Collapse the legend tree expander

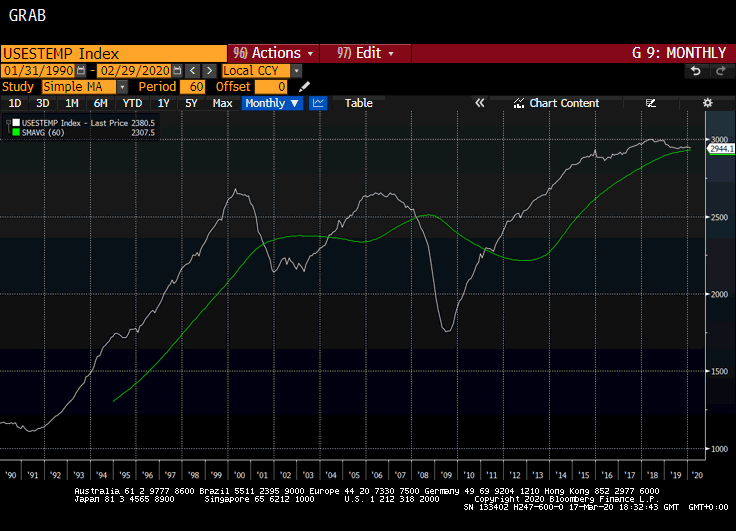[x=8, y=123]
